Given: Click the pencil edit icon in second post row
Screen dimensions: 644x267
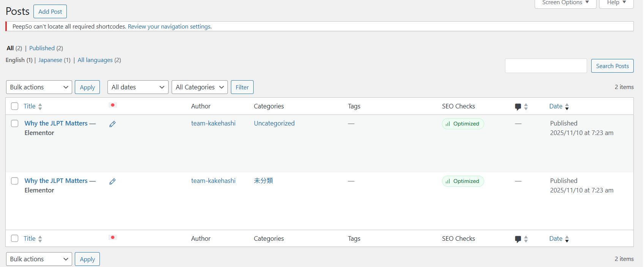Looking at the screenshot, I should point(112,181).
